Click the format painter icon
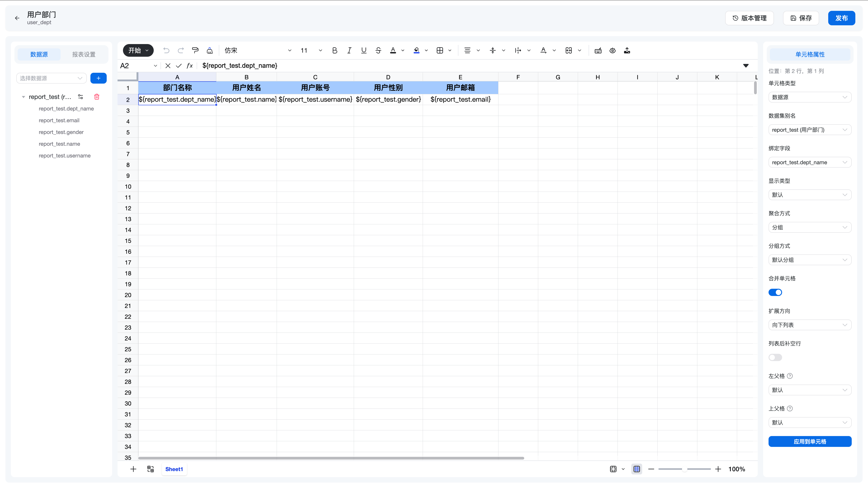The width and height of the screenshot is (868, 488). [x=195, y=51]
